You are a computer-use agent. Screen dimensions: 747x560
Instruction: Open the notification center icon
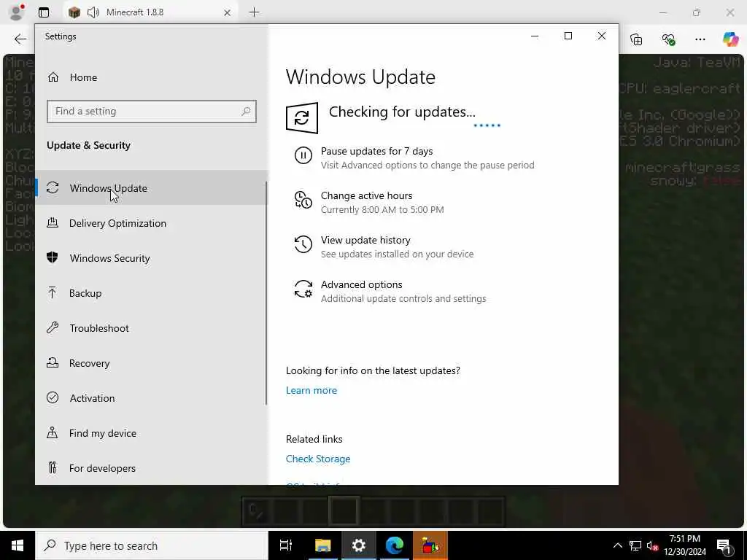723,545
